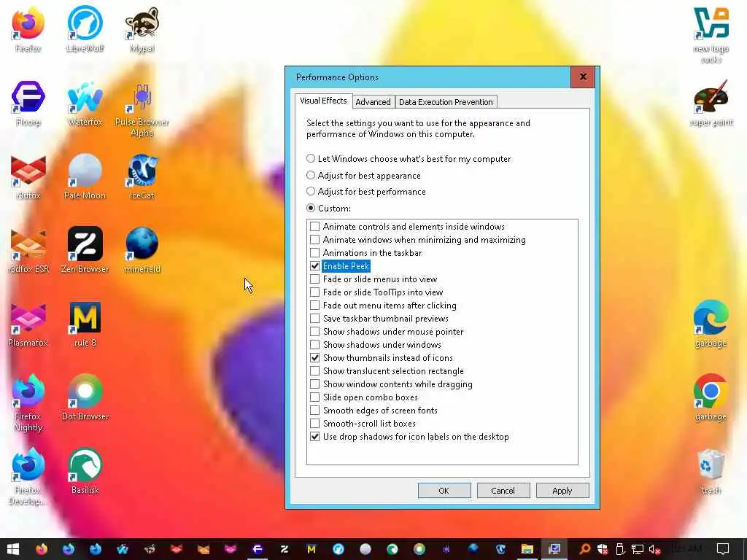The image size is (747, 560).
Task: Check Show translucent selection rectangle
Action: tap(315, 370)
